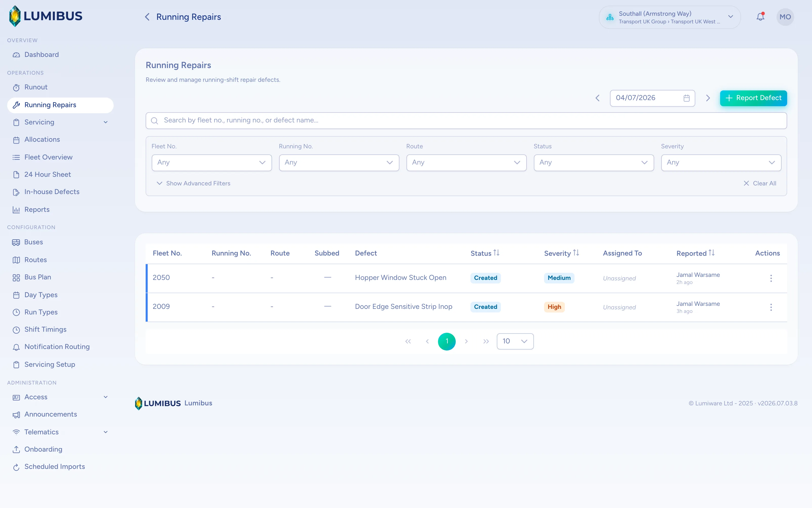Click the Report Defect button

click(753, 98)
